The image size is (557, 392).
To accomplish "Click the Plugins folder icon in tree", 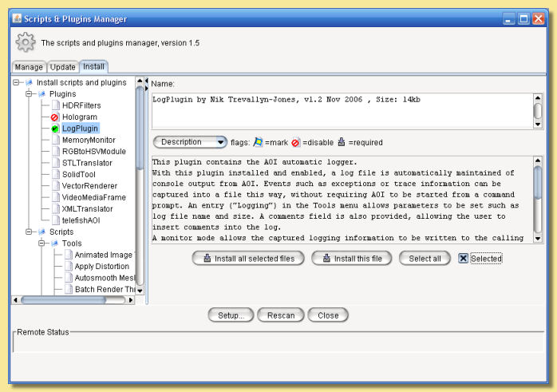I will point(41,93).
